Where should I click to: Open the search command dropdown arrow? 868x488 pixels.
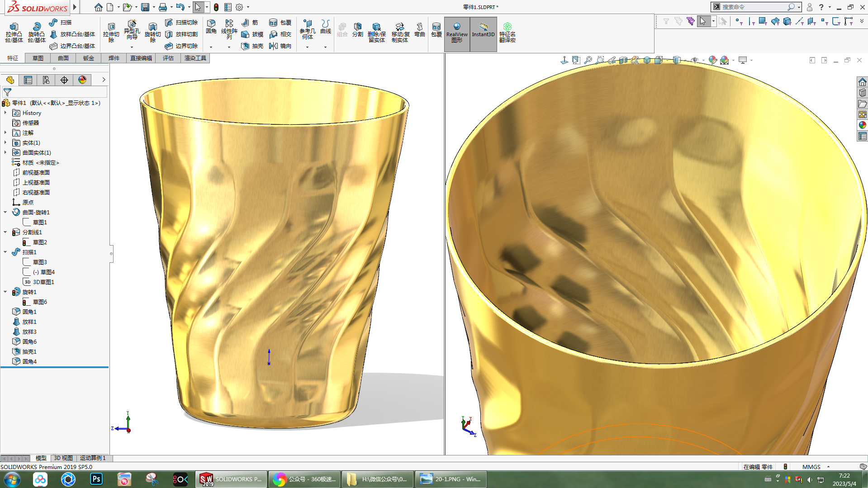(799, 7)
